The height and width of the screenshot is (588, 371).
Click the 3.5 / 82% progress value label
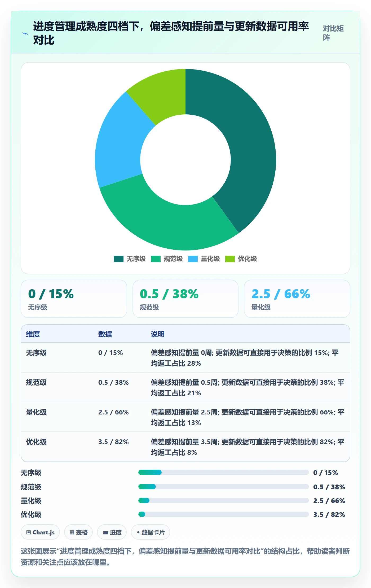pos(329,514)
